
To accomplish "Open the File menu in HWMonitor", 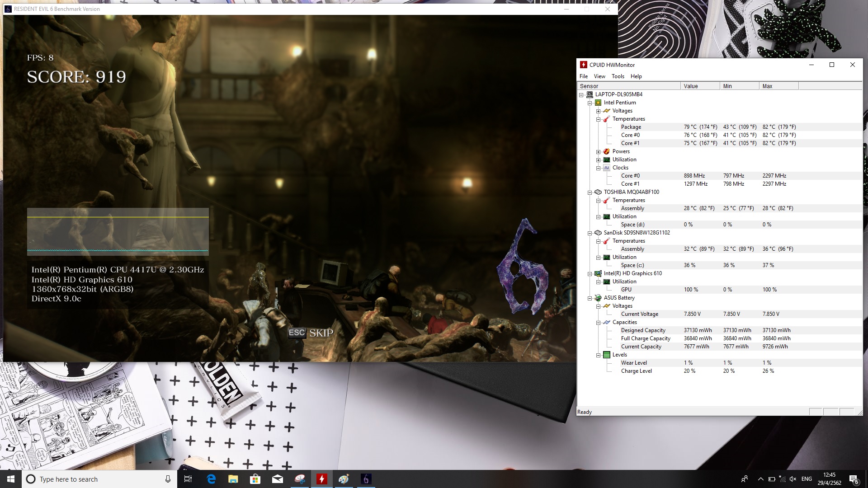I will (x=584, y=76).
